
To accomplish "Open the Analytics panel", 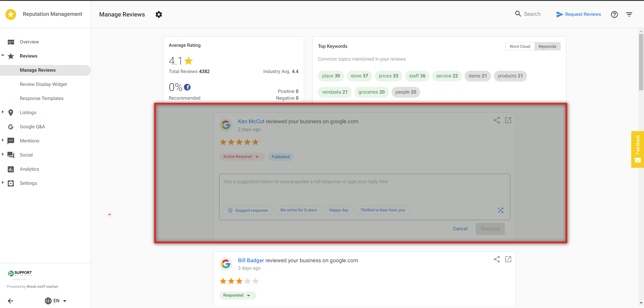I will [29, 169].
